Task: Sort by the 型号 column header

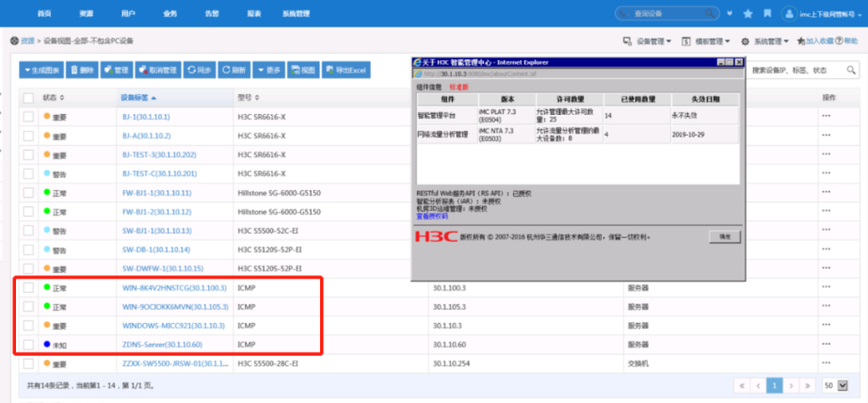Action: click(248, 98)
